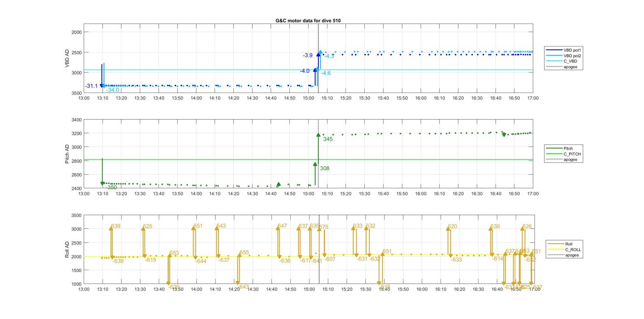The height and width of the screenshot is (319, 644).
Task: Click the '-4.3' VBD annotation
Action: coord(329,56)
